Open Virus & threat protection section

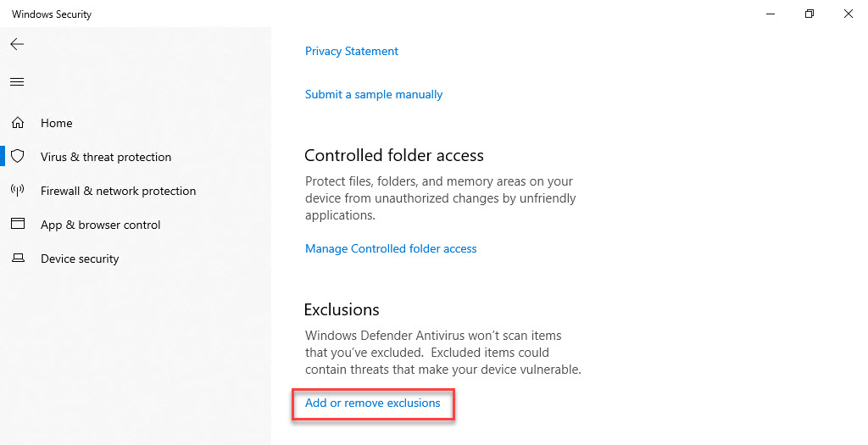(106, 157)
